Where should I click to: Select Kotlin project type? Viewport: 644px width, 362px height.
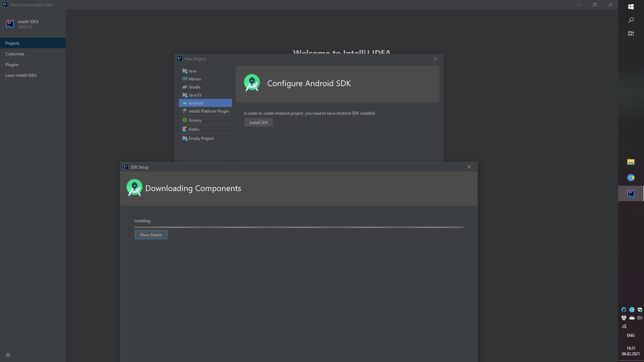point(205,129)
